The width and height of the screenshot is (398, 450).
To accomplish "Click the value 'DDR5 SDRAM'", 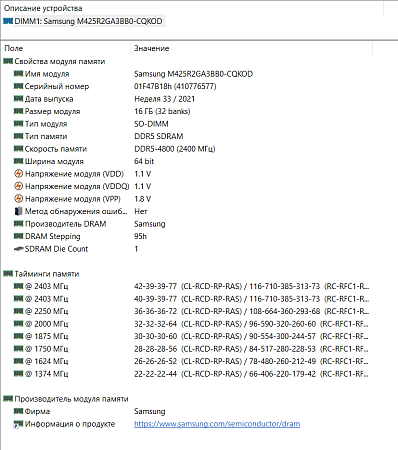I will [x=158, y=136].
